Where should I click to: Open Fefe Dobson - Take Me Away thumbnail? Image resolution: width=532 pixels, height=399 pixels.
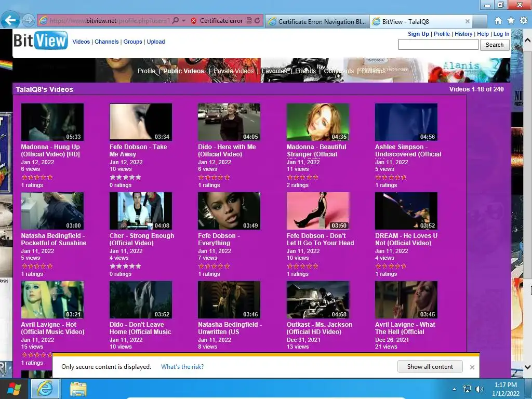(x=141, y=122)
